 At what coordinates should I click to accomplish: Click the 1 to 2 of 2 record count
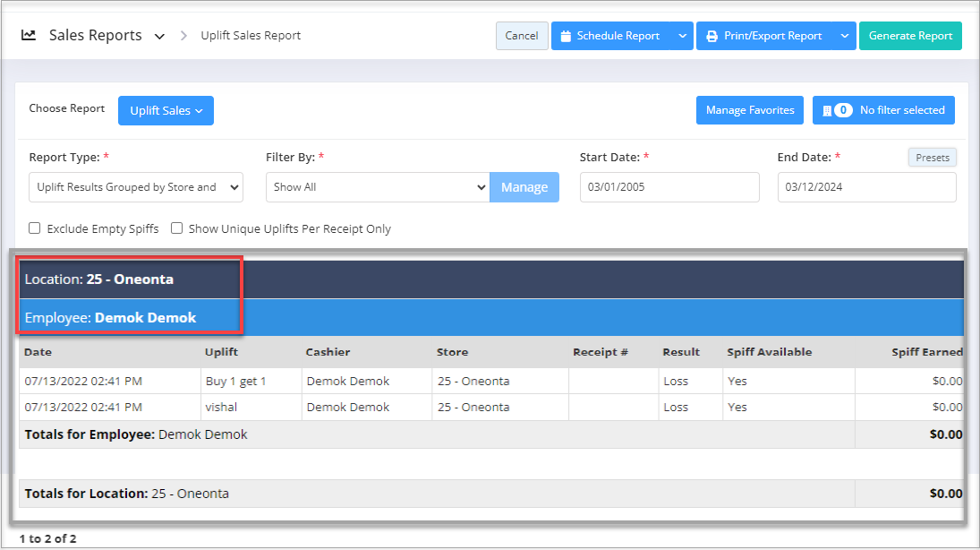pos(47,538)
